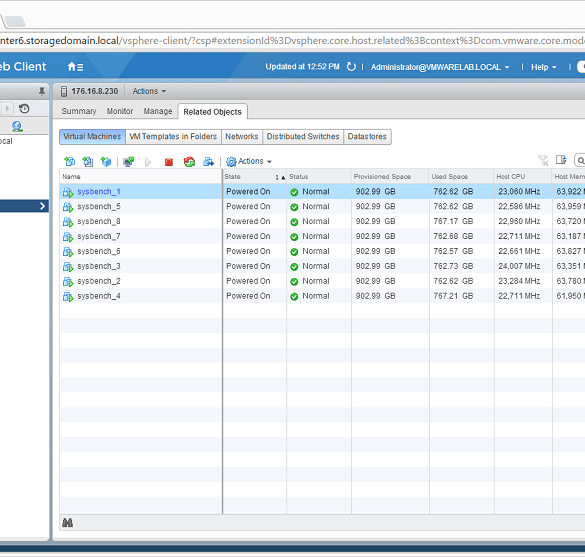Screen dimensions: 585x557
Task: Select the sysbench_8 row name
Action: [99, 221]
